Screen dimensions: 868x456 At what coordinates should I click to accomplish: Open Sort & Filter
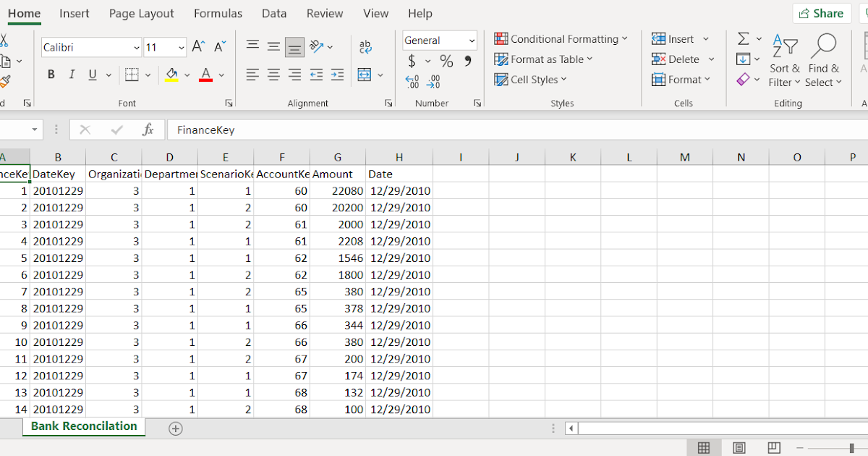(x=785, y=62)
